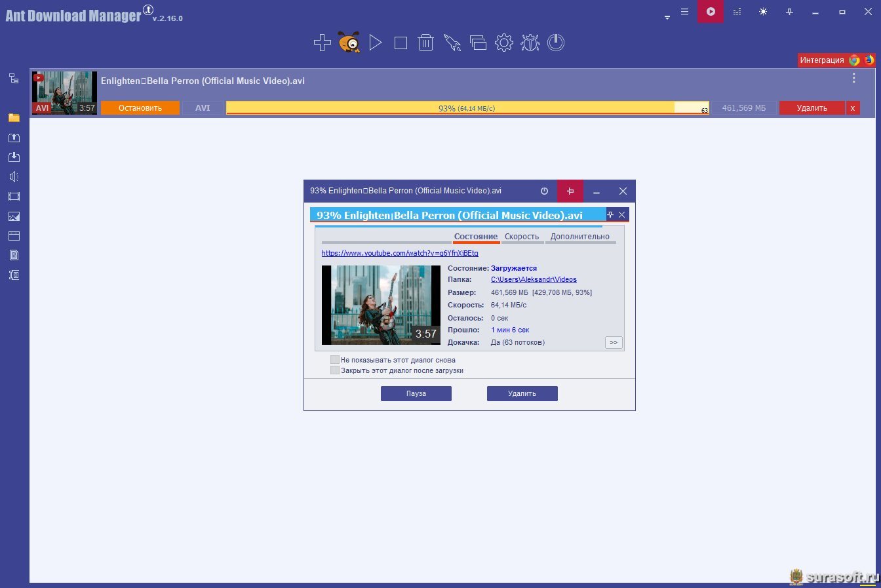Click the thin blue progress line in dialog
The height and width of the screenshot is (588, 881).
pos(458,226)
